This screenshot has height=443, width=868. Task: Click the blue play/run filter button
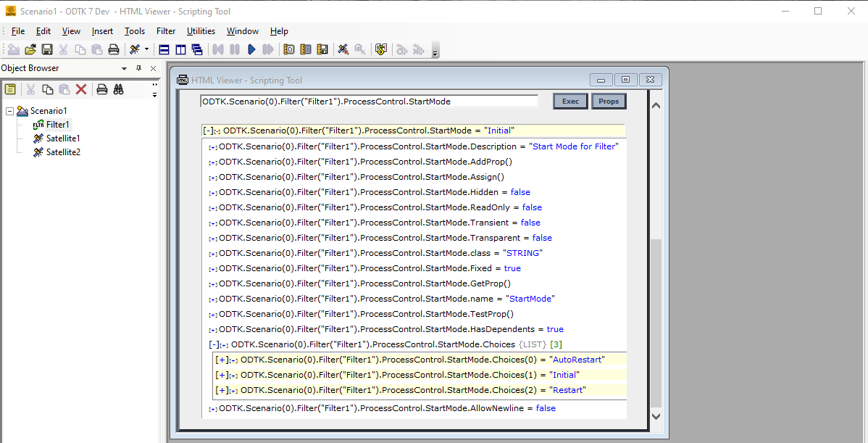[251, 50]
